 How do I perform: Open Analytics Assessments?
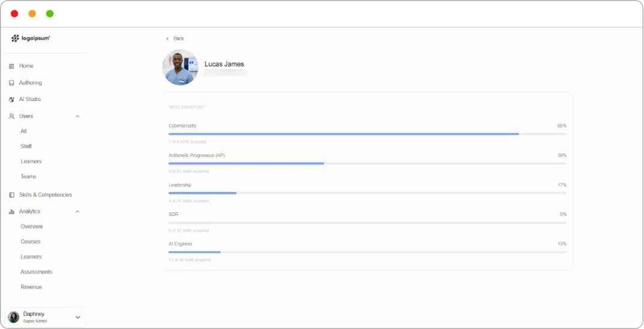[x=37, y=272]
